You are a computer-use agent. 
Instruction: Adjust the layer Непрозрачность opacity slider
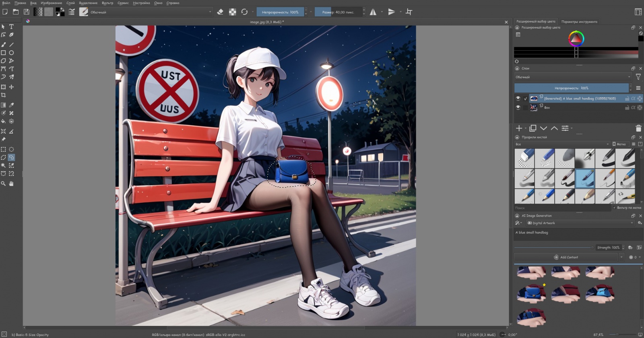pyautogui.click(x=571, y=88)
